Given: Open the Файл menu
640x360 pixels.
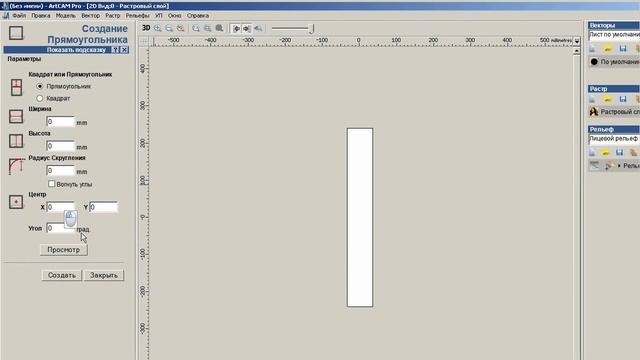Looking at the screenshot, I should pyautogui.click(x=19, y=16).
